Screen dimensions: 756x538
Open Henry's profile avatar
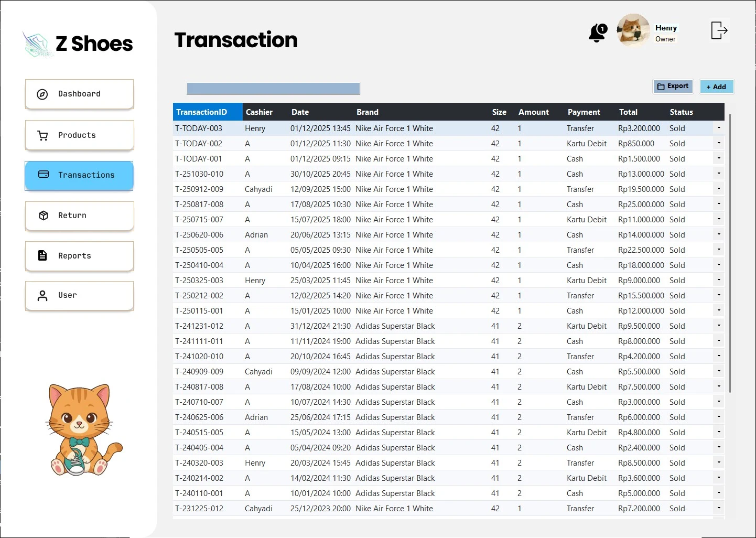click(x=633, y=30)
